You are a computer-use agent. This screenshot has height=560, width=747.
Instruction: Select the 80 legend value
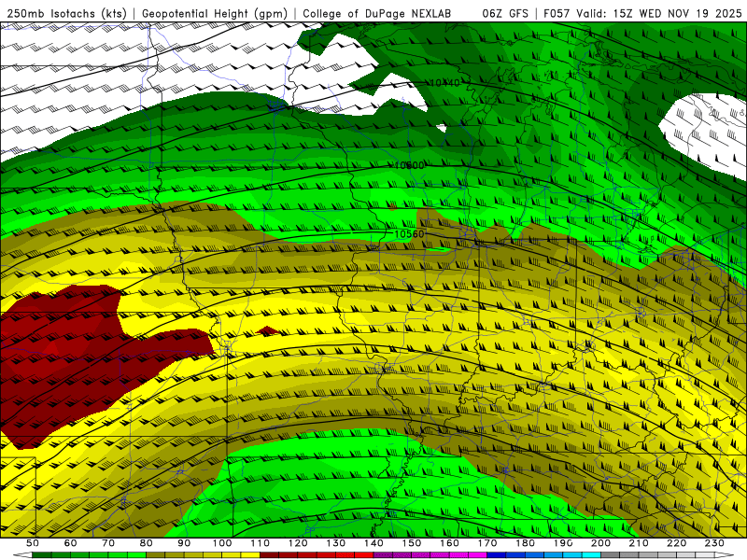147,543
